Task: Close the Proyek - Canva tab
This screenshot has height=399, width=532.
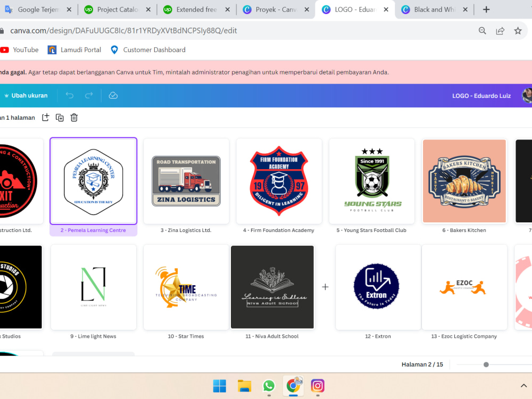Action: (x=307, y=10)
